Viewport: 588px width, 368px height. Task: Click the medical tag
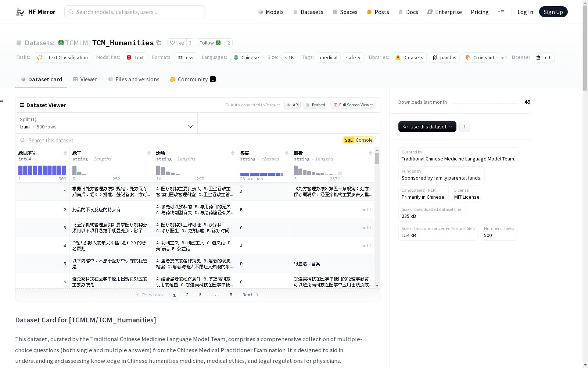329,57
